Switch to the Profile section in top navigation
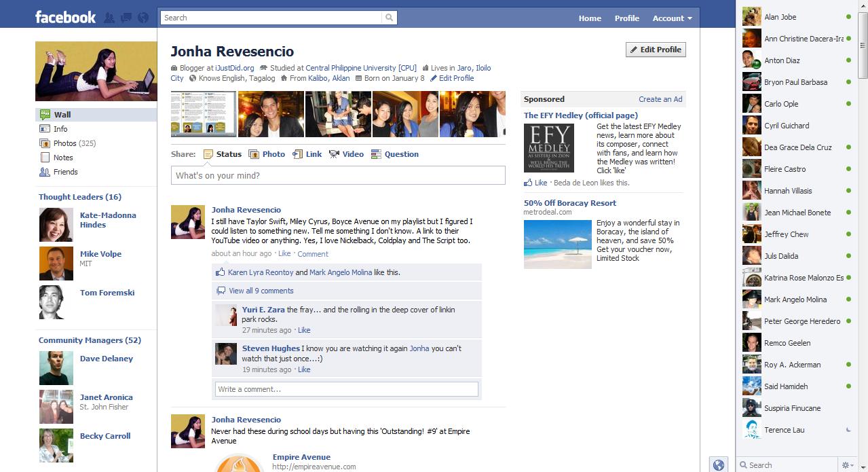Viewport: 868px width, 472px height. point(626,18)
